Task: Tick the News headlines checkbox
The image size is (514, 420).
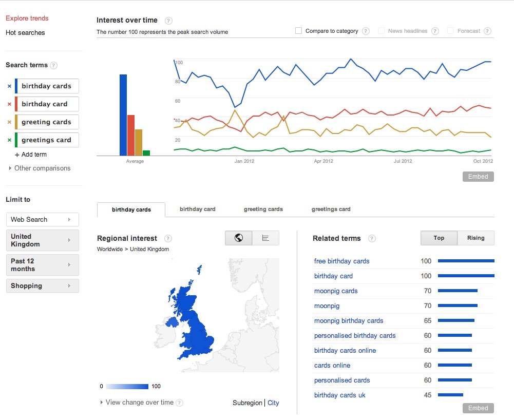Action: (x=382, y=31)
